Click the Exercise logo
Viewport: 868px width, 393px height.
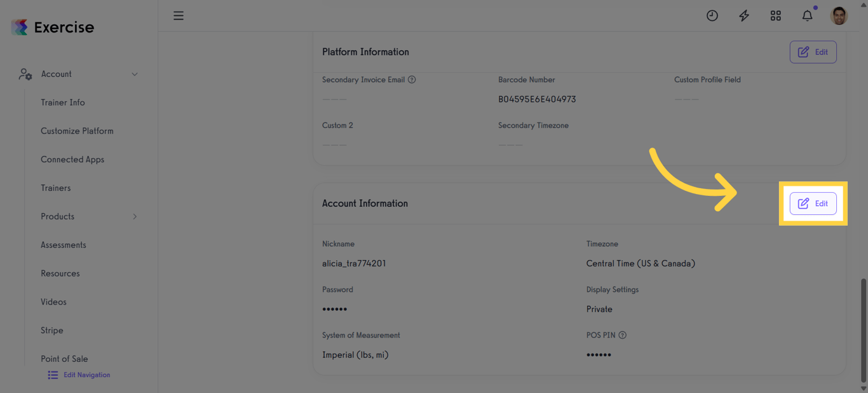pyautogui.click(x=53, y=27)
